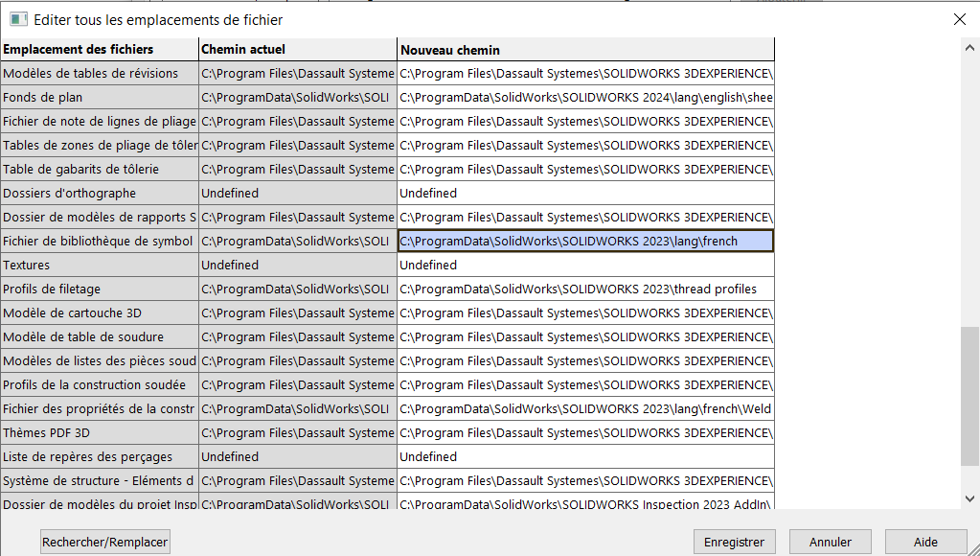Click the vertical scrollbar thumb

click(x=970, y=407)
